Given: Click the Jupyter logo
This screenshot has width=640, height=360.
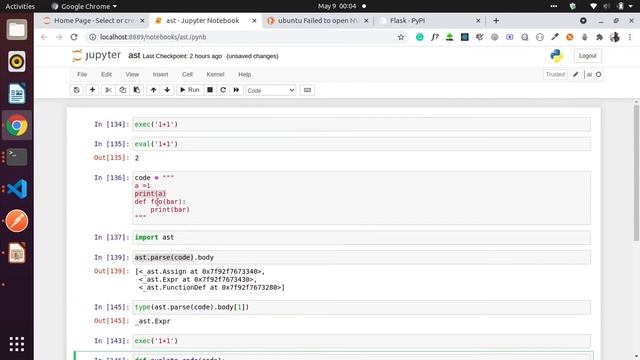Looking at the screenshot, I should point(96,56).
